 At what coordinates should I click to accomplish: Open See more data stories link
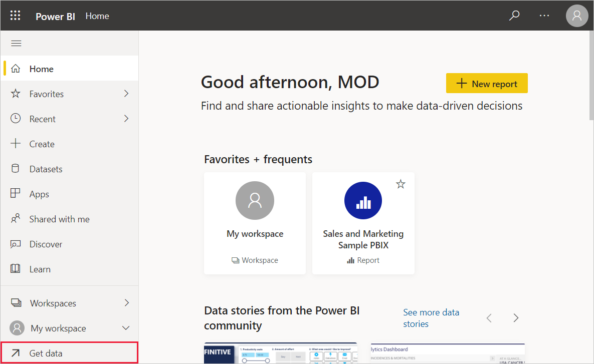pos(431,318)
